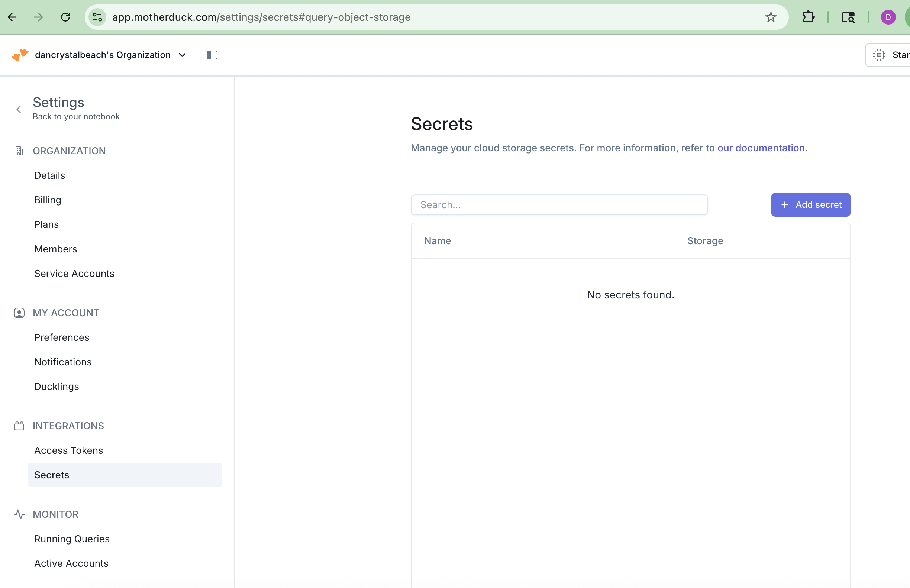910x588 pixels.
Task: Bookmark page with star icon
Action: tap(771, 17)
